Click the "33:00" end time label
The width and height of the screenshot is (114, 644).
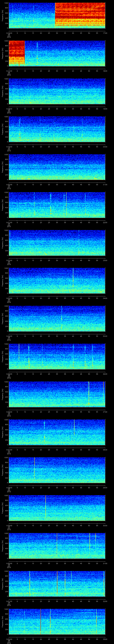(105, 639)
